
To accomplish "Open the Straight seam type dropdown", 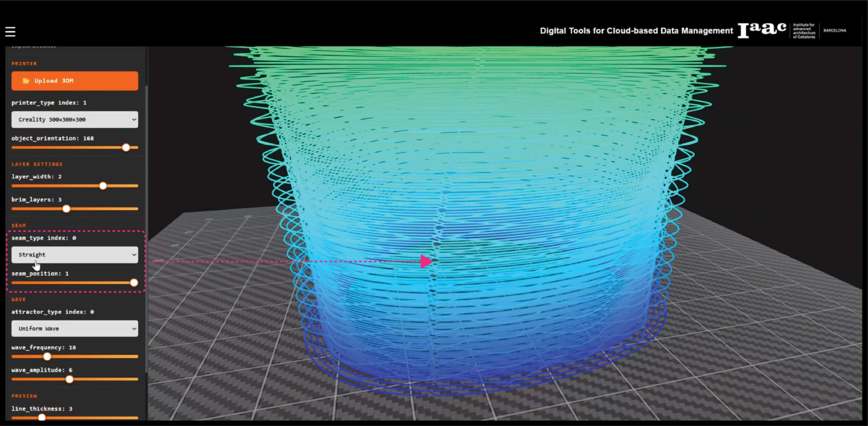I will 75,255.
